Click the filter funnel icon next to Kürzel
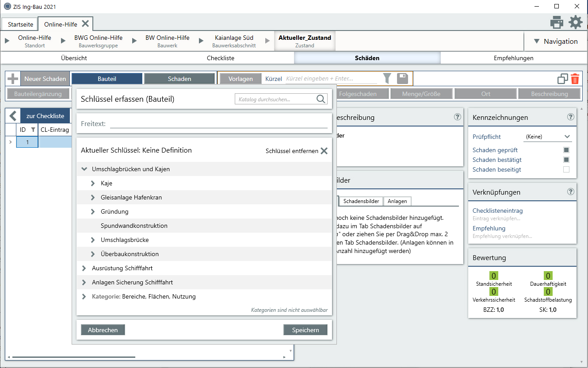 pyautogui.click(x=387, y=79)
